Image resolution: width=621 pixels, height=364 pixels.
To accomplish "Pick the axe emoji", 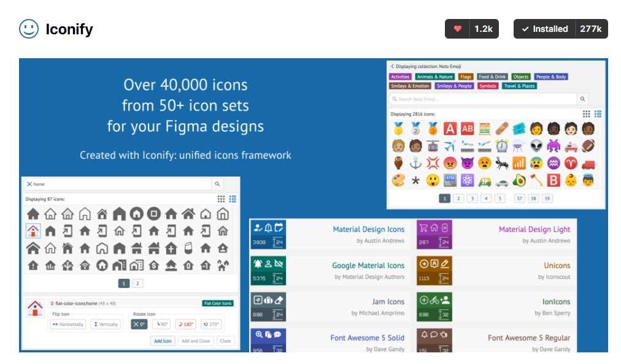I will click(536, 180).
